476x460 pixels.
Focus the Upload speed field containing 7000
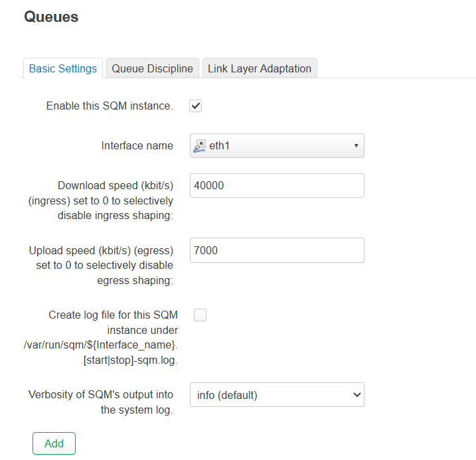tap(277, 250)
